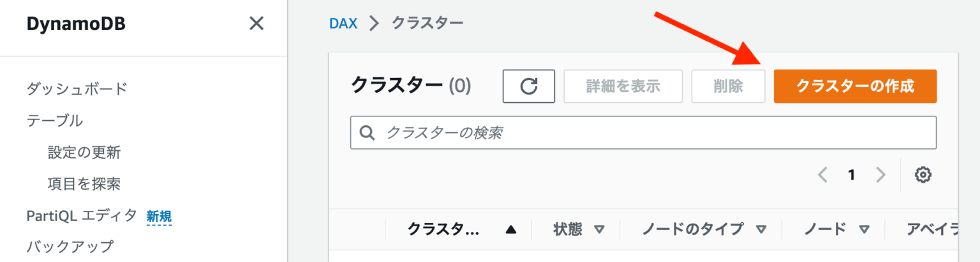Viewport: 980px width, 262px height.
Task: Sort by ノード column arrow
Action: pos(864,230)
